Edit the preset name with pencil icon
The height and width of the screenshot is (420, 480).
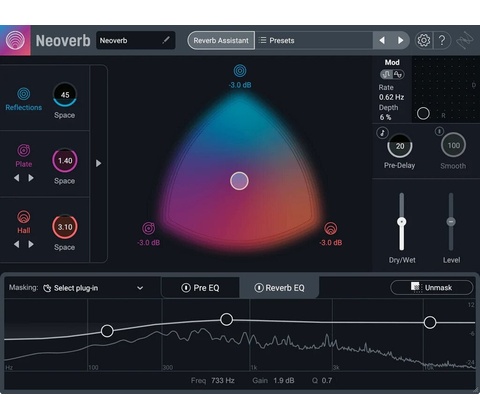166,40
